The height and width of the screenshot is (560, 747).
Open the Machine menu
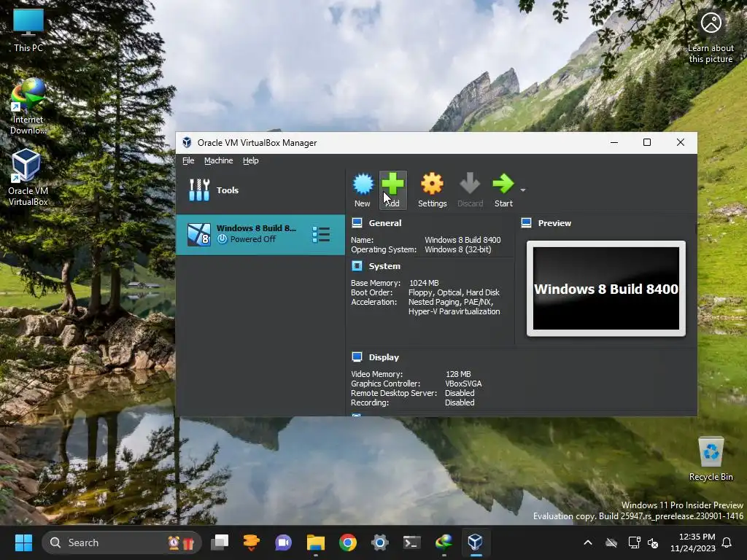pyautogui.click(x=219, y=160)
